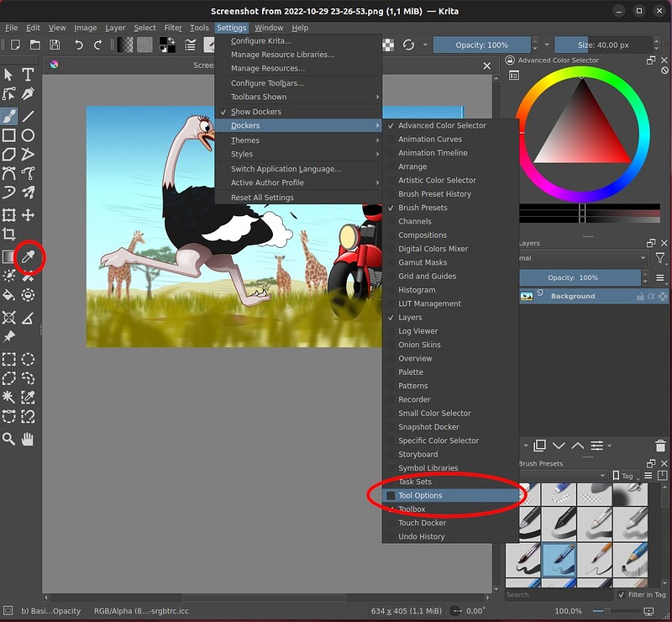
Task: Open Manage Resource Libraries dialog
Action: (298, 55)
